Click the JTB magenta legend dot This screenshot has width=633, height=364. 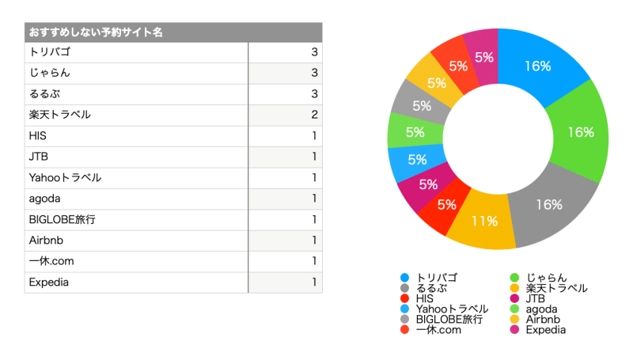(514, 298)
